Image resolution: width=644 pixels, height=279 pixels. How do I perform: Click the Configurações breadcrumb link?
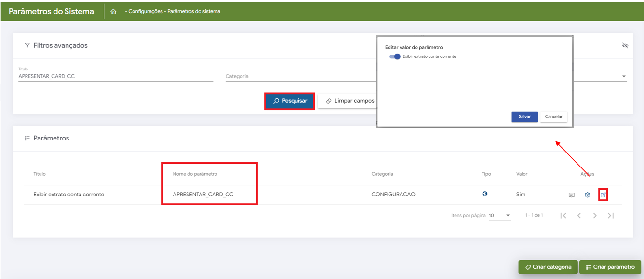pyautogui.click(x=145, y=11)
